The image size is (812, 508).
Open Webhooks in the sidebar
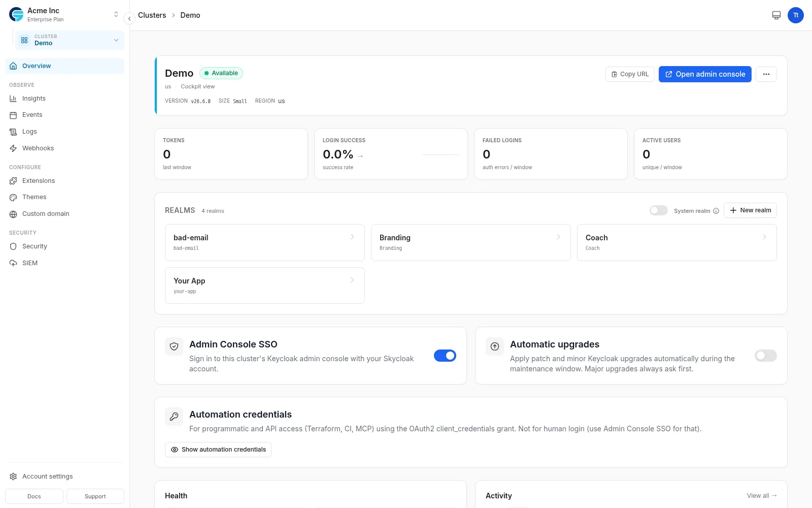click(64, 148)
